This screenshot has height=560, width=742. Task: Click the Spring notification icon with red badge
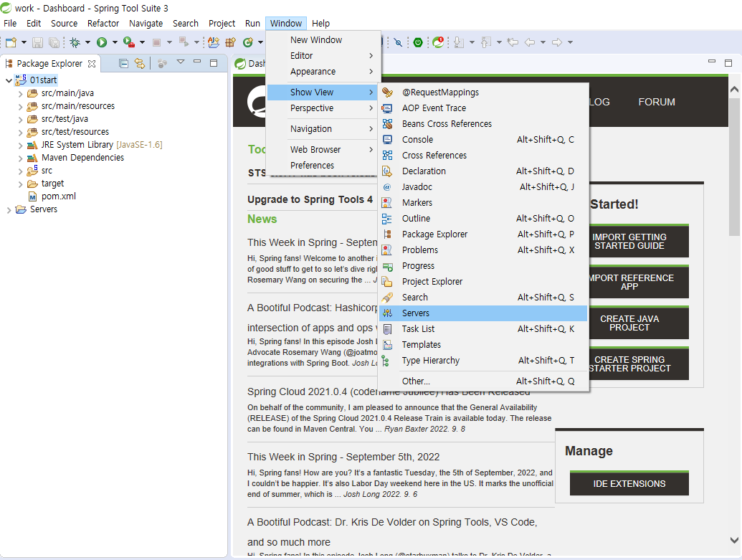tap(438, 42)
